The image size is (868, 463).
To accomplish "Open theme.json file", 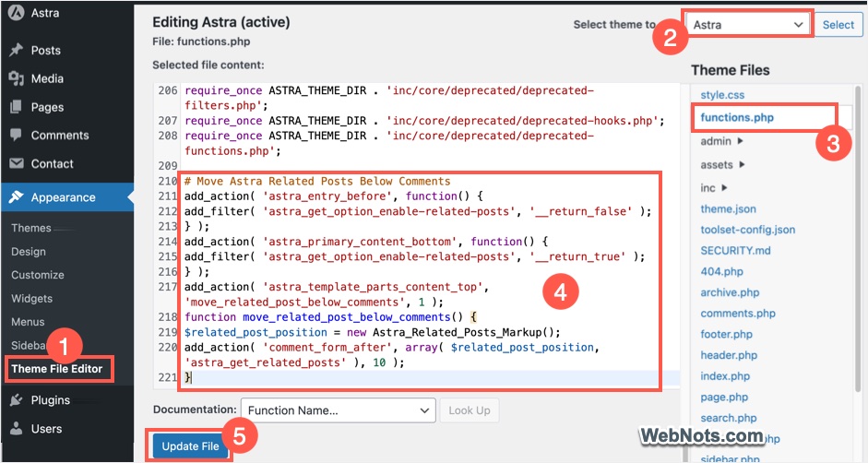I will click(x=728, y=208).
